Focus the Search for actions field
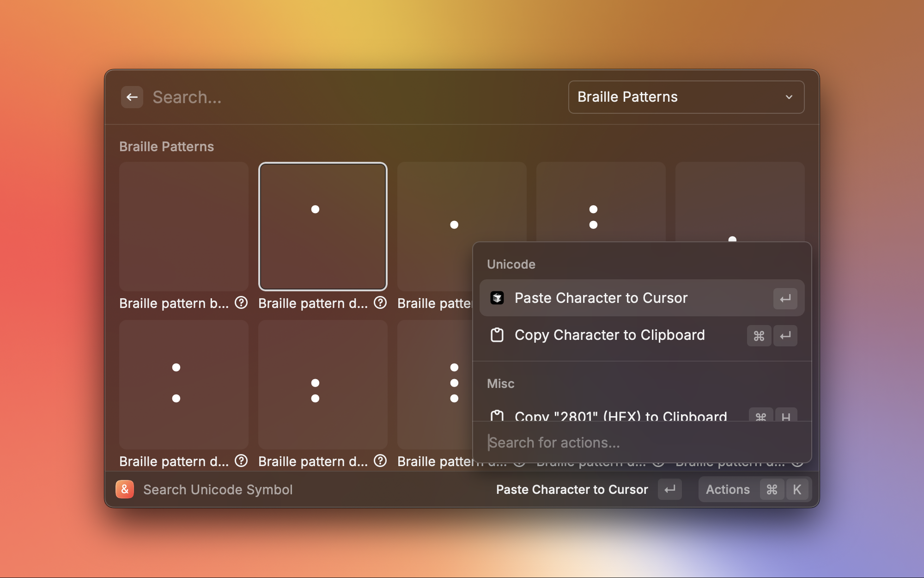Screen dimensions: 924x578 pos(641,443)
